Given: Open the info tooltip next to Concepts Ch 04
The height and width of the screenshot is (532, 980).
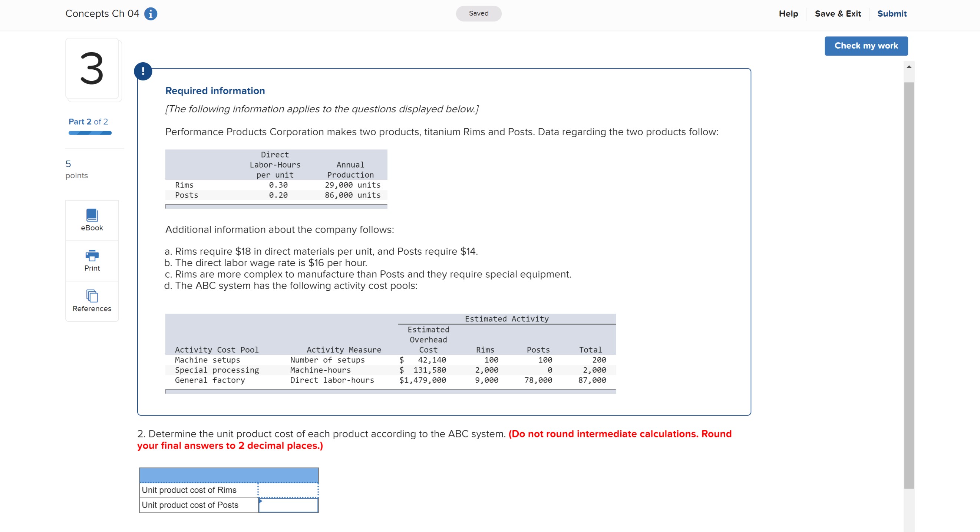Looking at the screenshot, I should [150, 13].
